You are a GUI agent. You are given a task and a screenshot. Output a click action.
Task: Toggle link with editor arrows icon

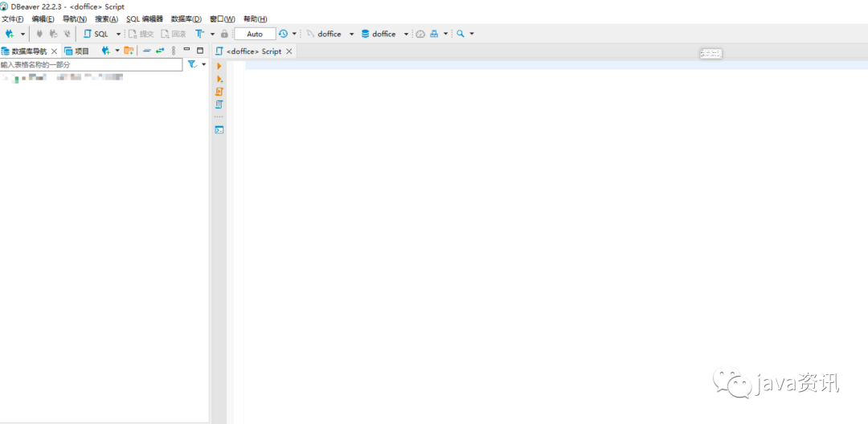tap(160, 51)
